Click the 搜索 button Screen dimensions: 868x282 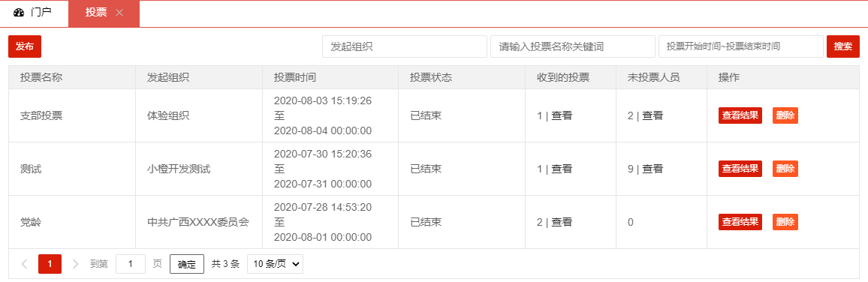coord(843,46)
